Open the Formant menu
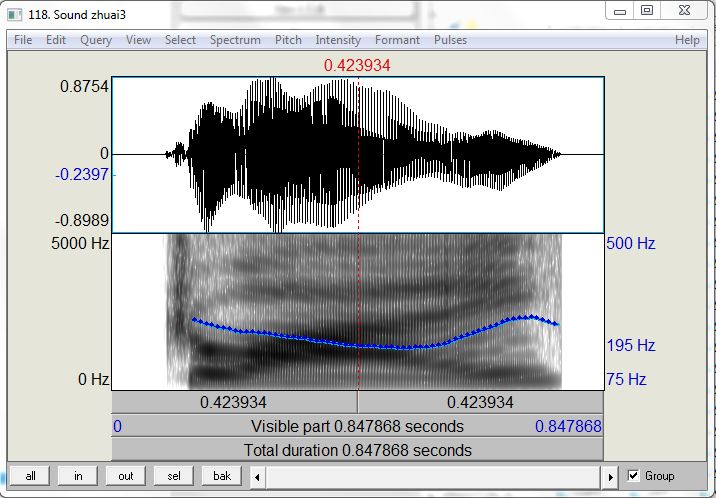This screenshot has height=498, width=716. pos(397,40)
